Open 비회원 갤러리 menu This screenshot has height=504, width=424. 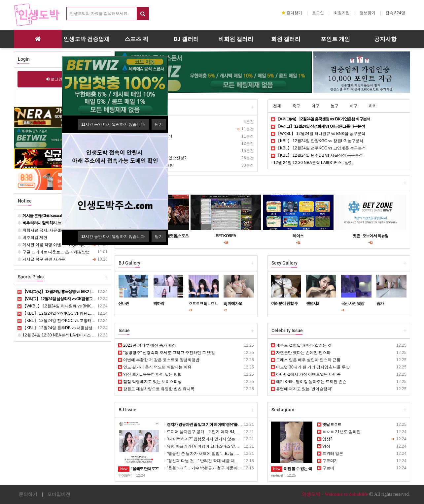pos(236,39)
